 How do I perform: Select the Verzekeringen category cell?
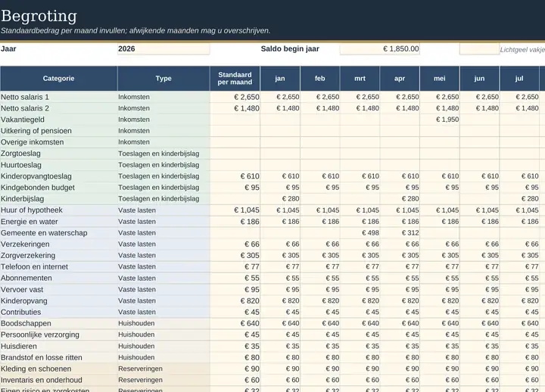59,244
